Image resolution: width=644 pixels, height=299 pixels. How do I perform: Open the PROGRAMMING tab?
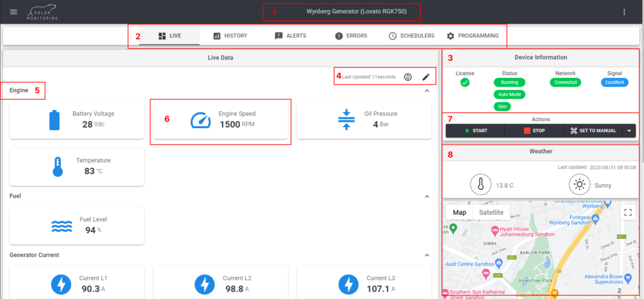[472, 36]
